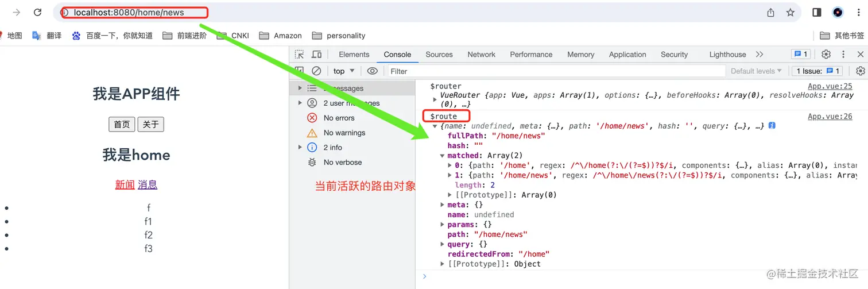Select the No verbose filter row
Image resolution: width=868 pixels, height=289 pixels.
pyautogui.click(x=352, y=163)
